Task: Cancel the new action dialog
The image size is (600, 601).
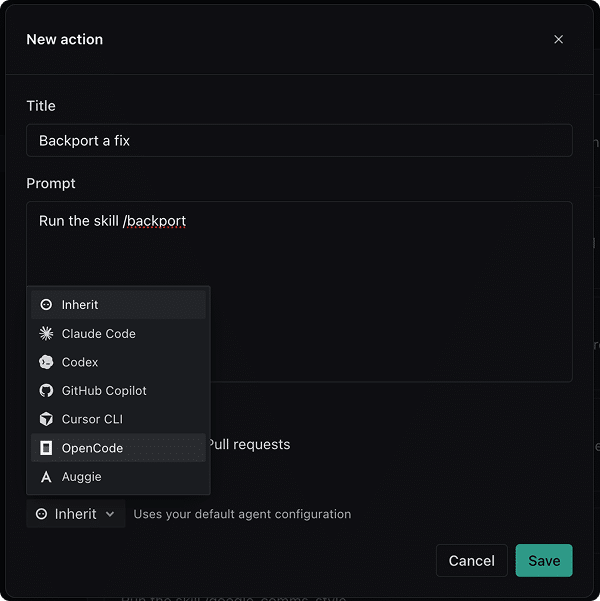Action: point(472,560)
